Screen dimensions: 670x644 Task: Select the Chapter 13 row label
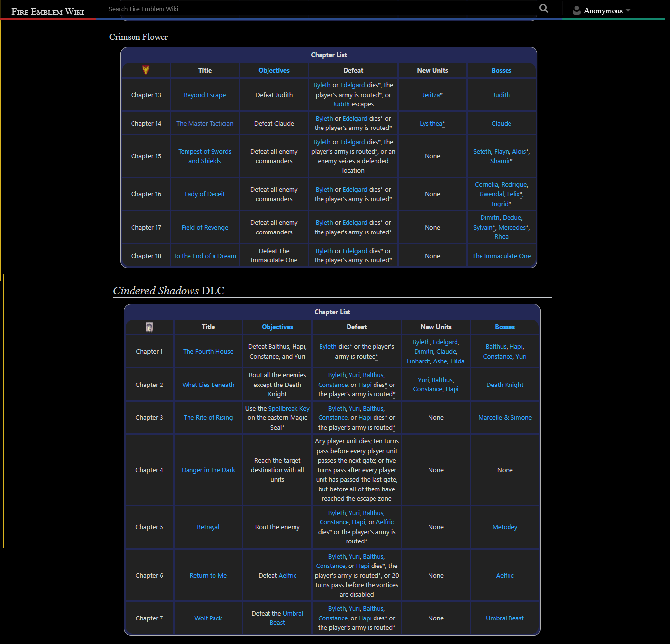coord(146,95)
